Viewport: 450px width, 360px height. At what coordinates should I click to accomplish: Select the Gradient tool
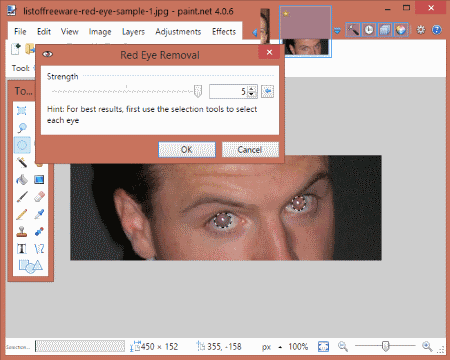pos(39,180)
